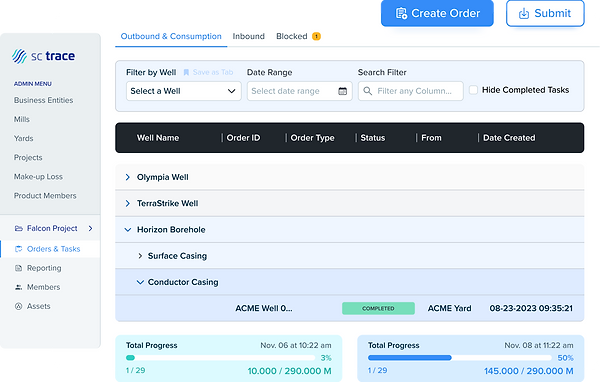Screen dimensions: 600x382
Task: Open the Blocked tab
Action: coord(292,36)
